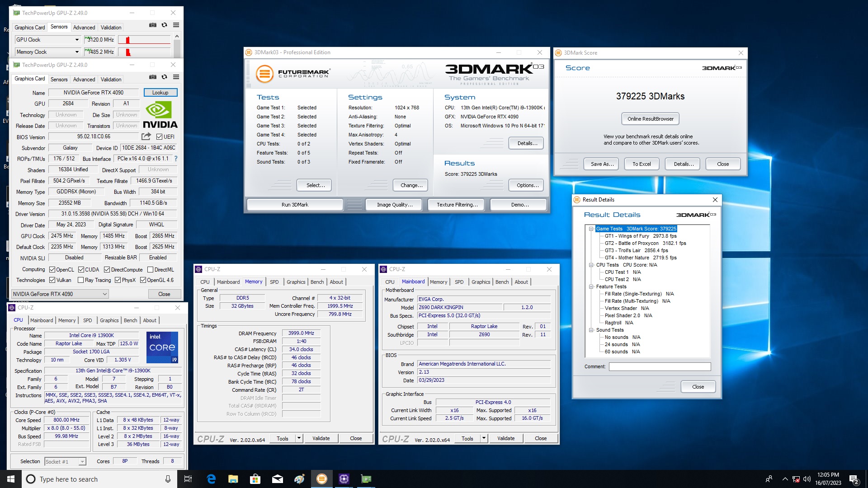868x488 pixels.
Task: Open the hamburger menu in front GPU-Z window
Action: tap(176, 77)
